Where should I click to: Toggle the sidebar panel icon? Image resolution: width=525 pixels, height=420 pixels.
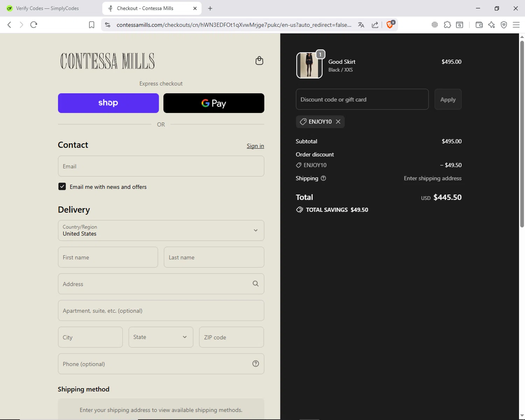tap(460, 24)
